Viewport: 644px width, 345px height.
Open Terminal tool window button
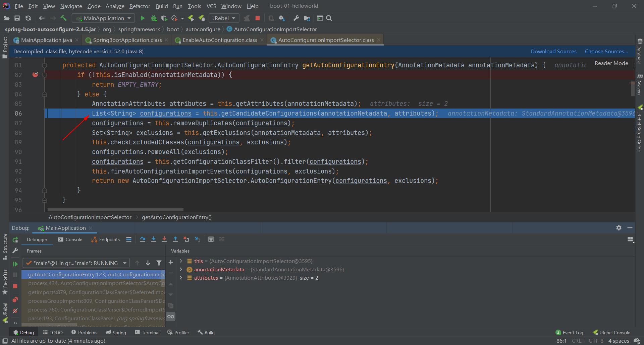click(147, 332)
